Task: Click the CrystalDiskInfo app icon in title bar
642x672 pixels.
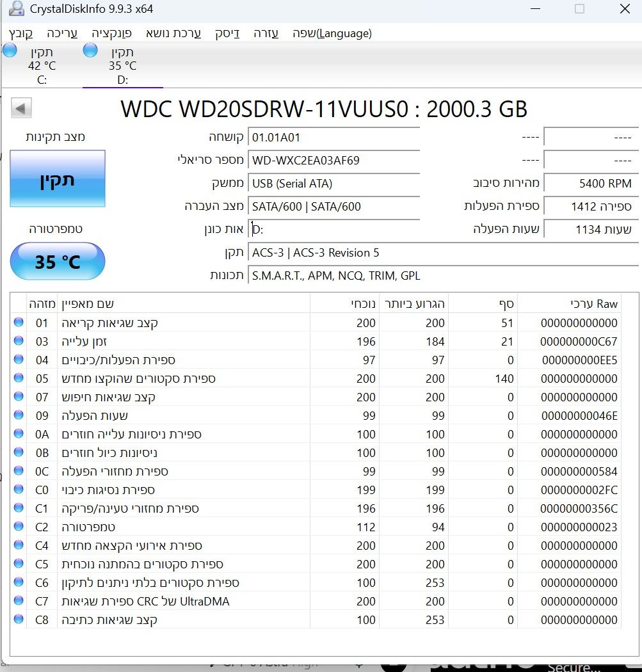Action: point(16,8)
